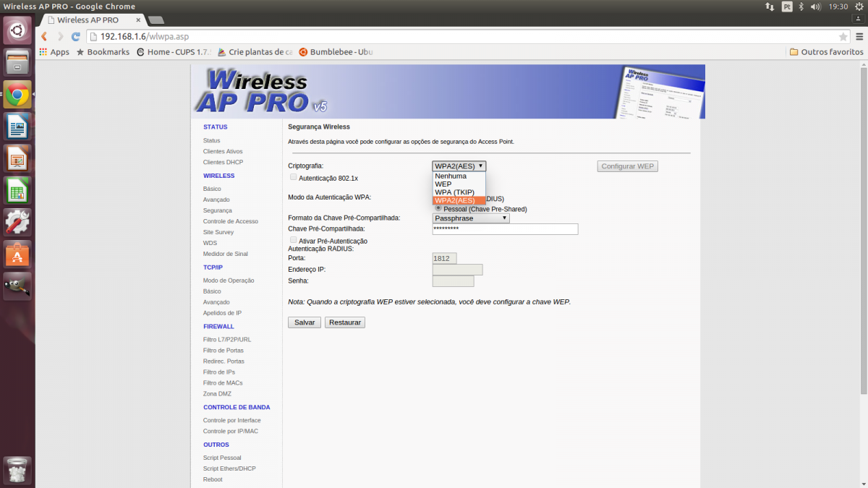Open the Script Pessoal link

pyautogui.click(x=222, y=458)
